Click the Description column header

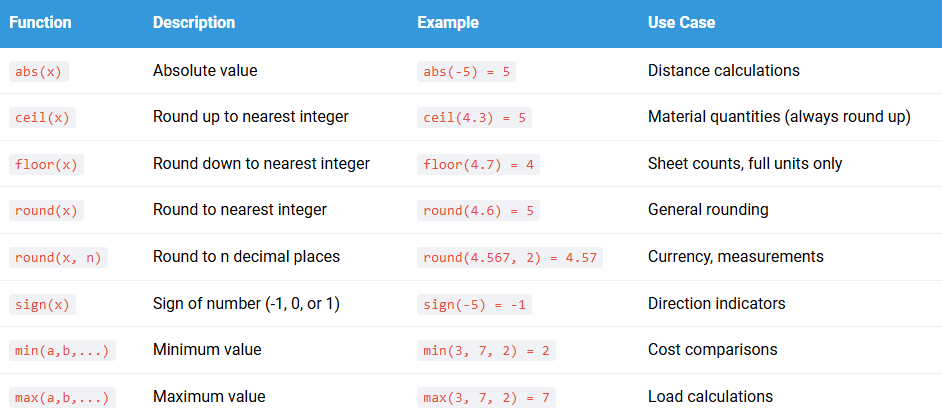click(x=194, y=23)
